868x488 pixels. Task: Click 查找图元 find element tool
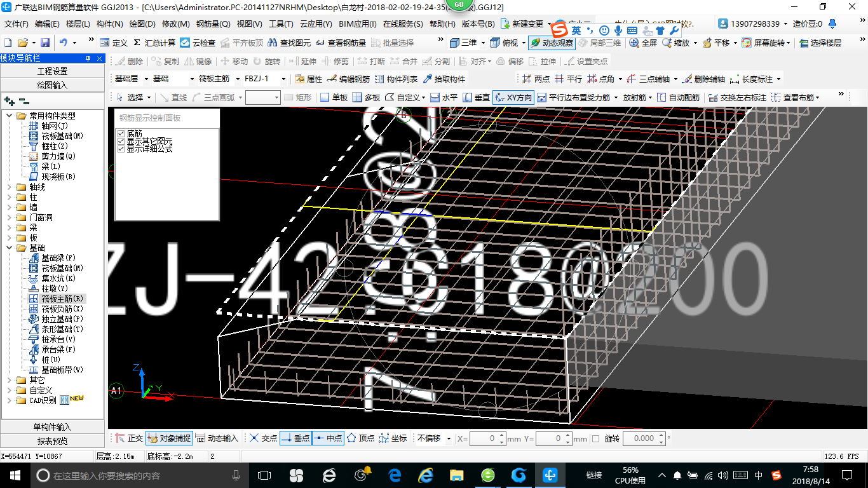pyautogui.click(x=289, y=43)
